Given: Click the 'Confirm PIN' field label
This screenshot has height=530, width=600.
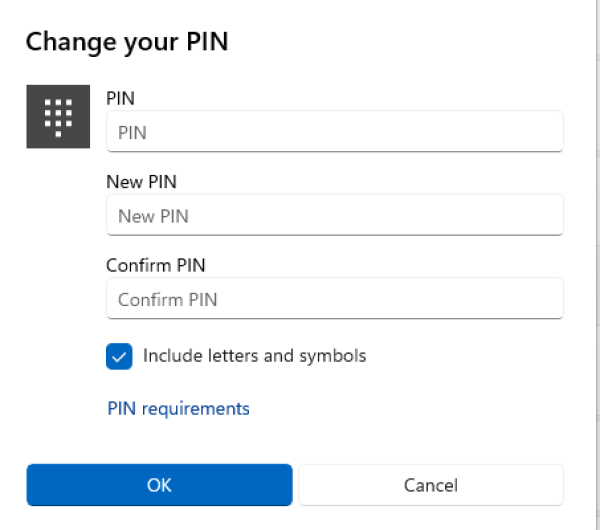Looking at the screenshot, I should (156, 265).
